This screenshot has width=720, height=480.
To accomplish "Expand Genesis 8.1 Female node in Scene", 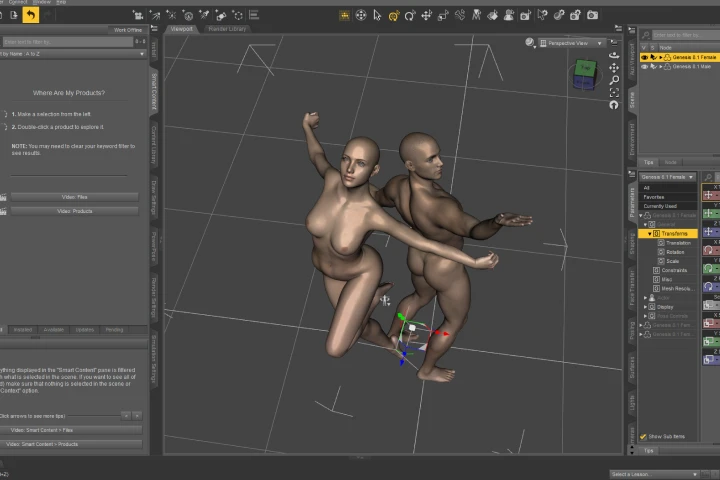I will tap(661, 57).
